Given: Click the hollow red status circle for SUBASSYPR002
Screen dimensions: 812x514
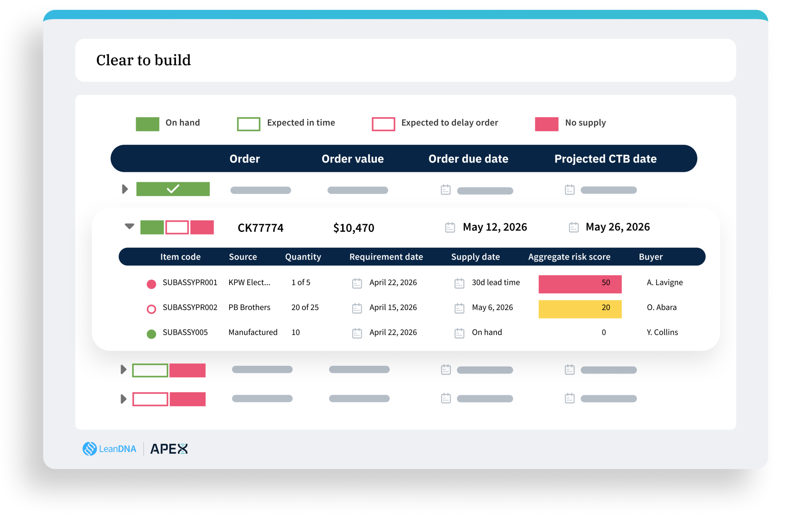Looking at the screenshot, I should [151, 309].
